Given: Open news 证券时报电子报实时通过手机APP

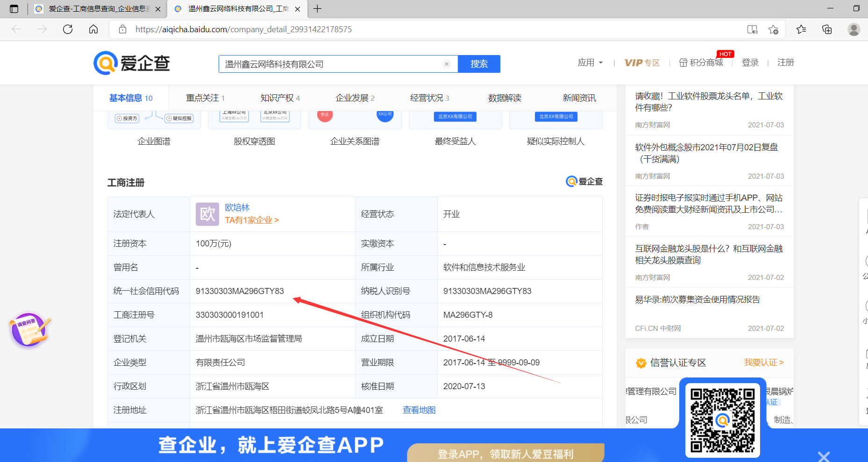Looking at the screenshot, I should [709, 203].
